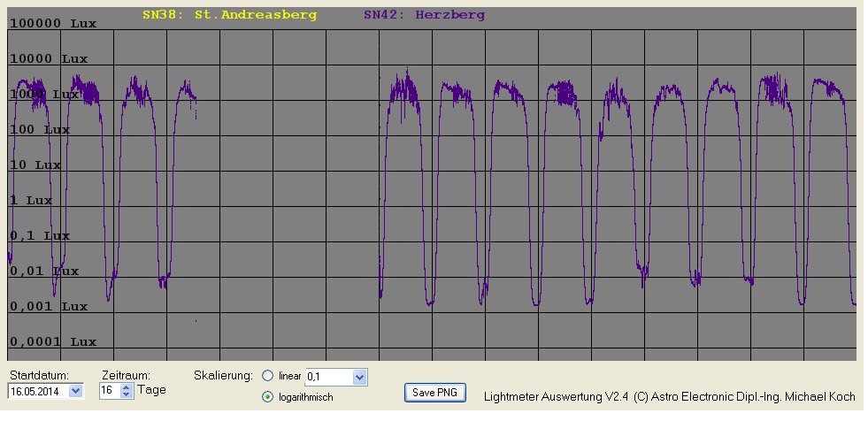Click the 100000 Lux axis label
Viewport: 868px width, 421px height.
(53, 23)
